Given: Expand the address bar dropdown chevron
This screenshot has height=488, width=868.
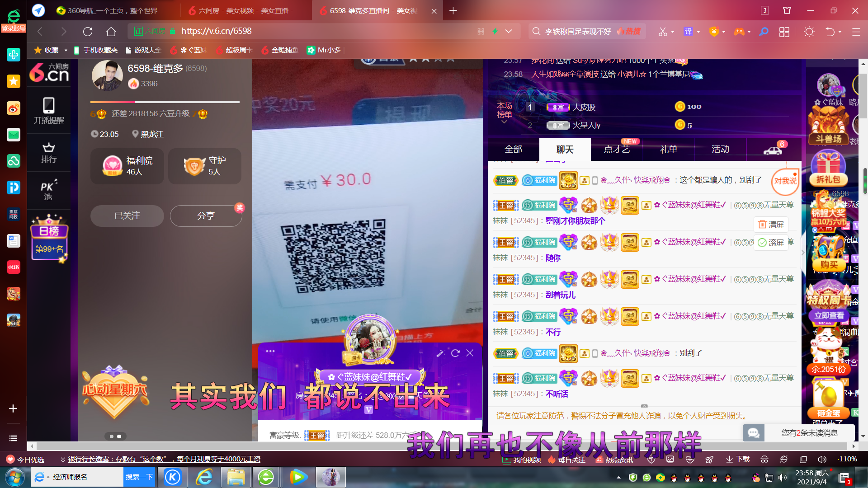Looking at the screenshot, I should pos(509,31).
